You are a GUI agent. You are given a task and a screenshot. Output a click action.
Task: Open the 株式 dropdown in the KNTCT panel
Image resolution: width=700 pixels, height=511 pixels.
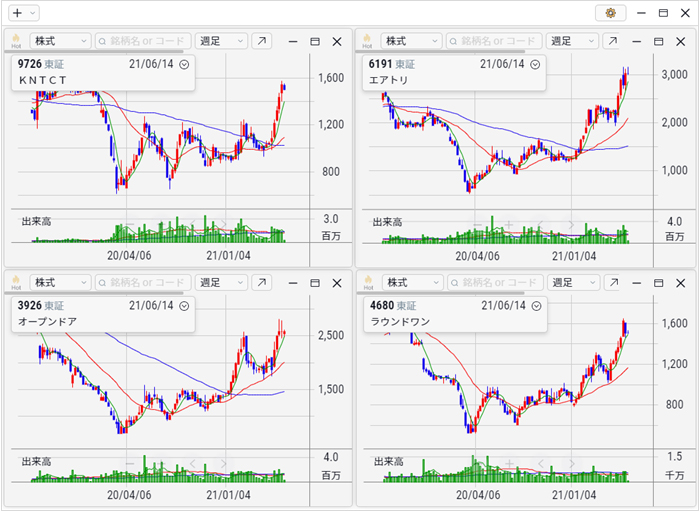(x=60, y=41)
